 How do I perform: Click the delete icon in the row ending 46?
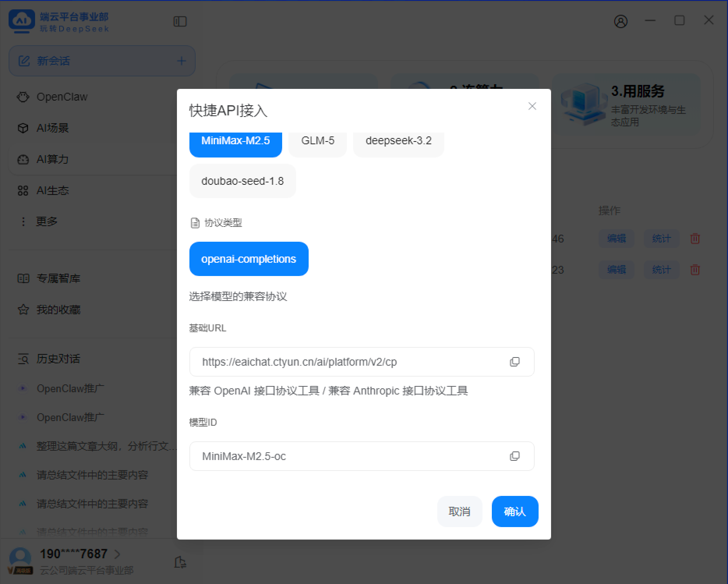(695, 239)
